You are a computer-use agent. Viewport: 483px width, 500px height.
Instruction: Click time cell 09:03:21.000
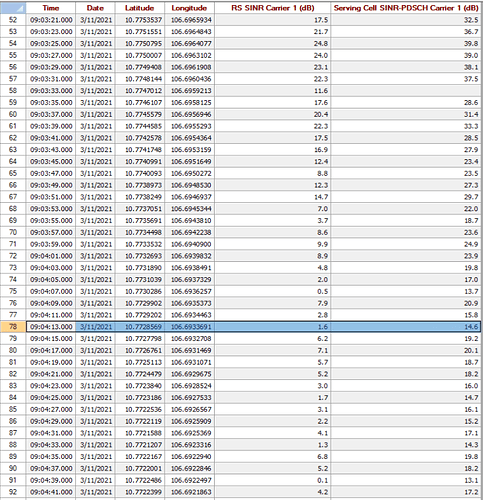51,20
